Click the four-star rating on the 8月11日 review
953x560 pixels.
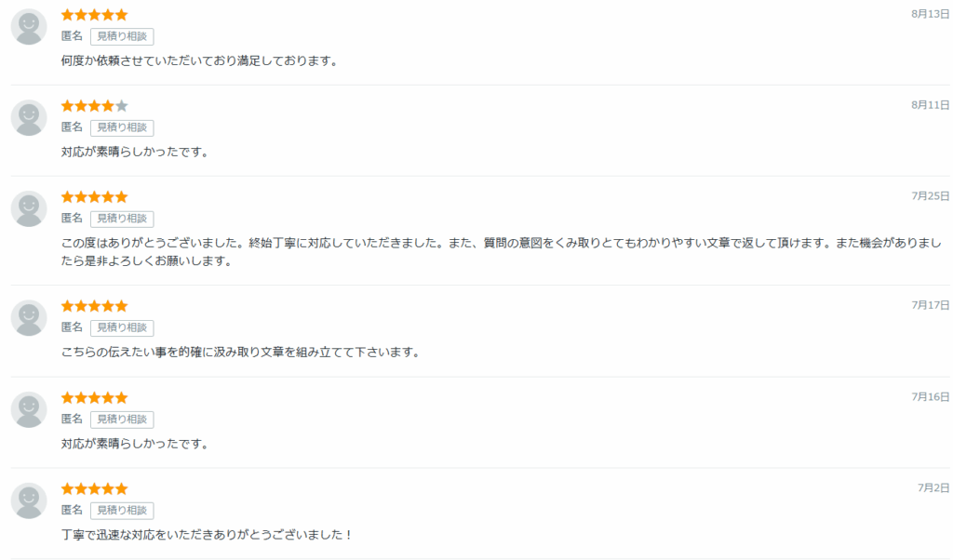point(94,106)
